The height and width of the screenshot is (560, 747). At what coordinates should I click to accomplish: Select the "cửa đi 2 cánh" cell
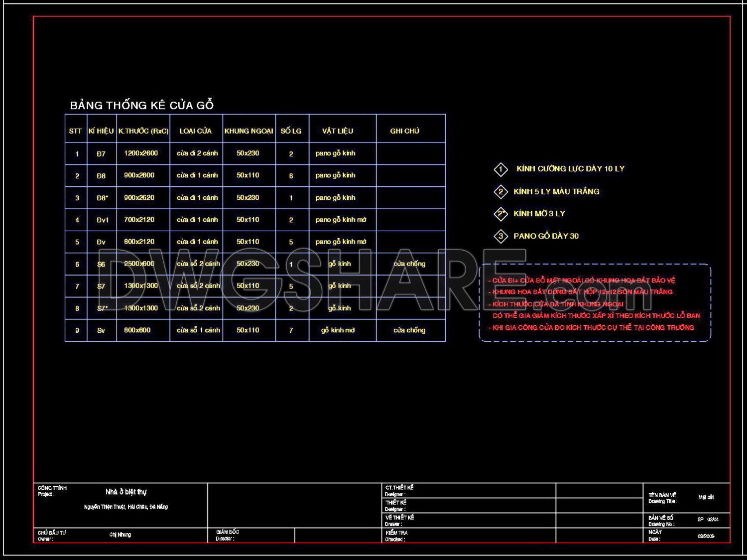(x=197, y=153)
